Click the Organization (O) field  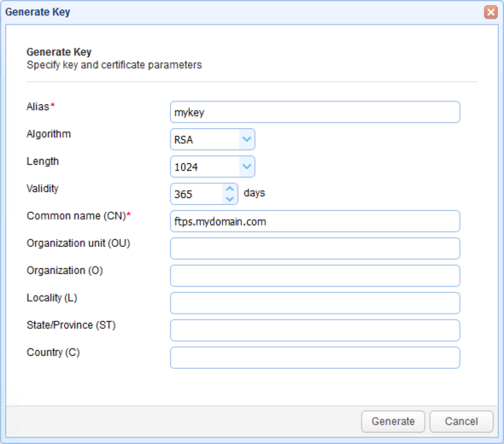pyautogui.click(x=315, y=276)
